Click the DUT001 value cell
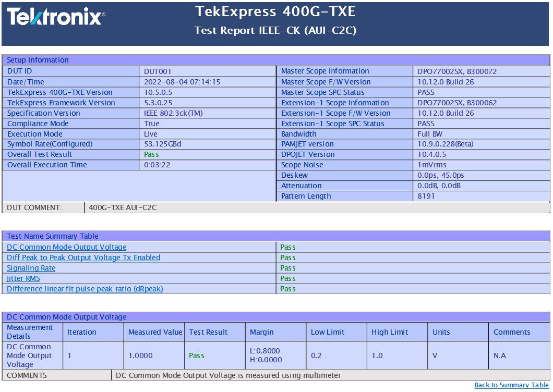This screenshot has width=553, height=392. pos(158,71)
